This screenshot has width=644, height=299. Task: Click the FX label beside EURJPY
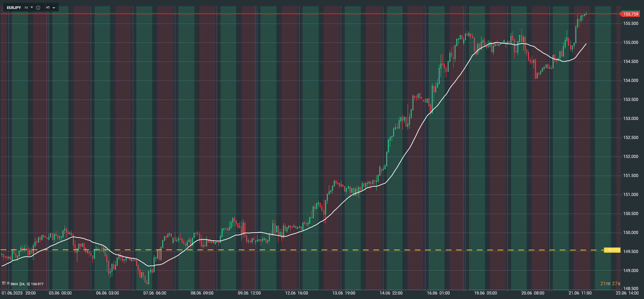[x=26, y=8]
